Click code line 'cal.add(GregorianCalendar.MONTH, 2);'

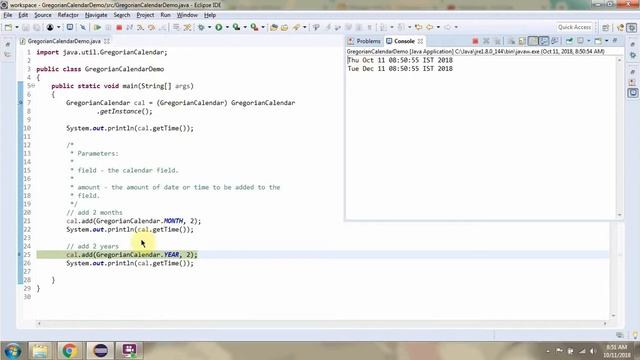pos(133,221)
